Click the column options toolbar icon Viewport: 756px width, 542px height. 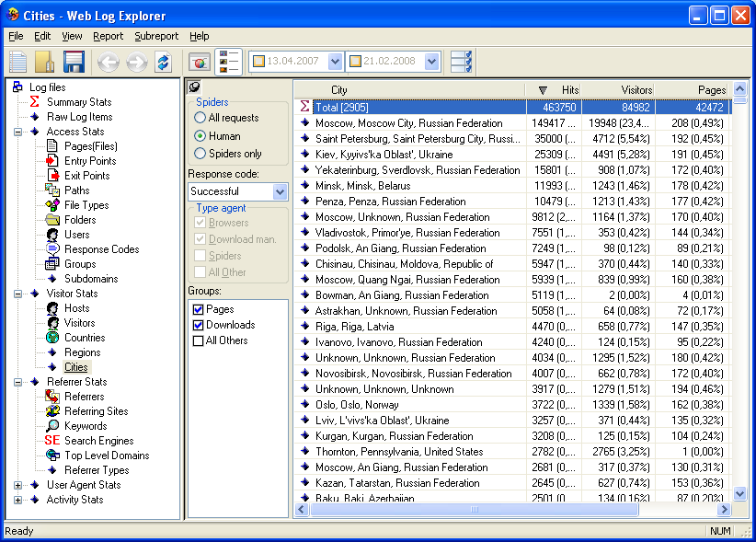click(461, 62)
